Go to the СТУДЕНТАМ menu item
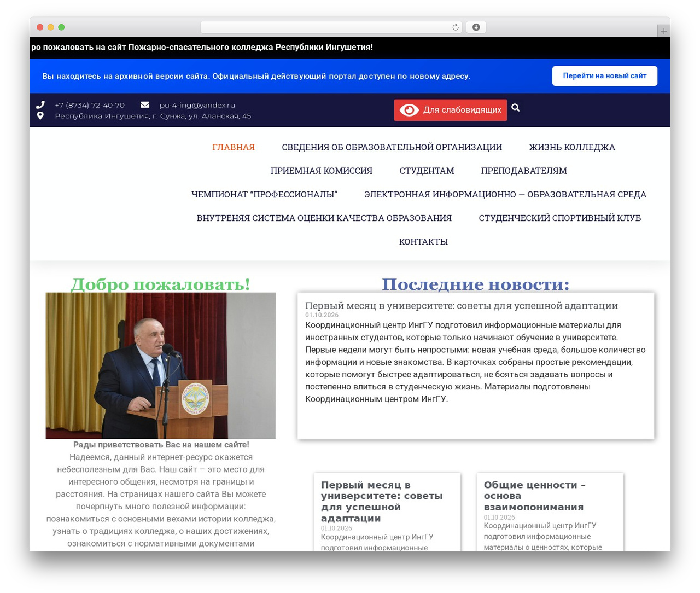The image size is (700, 593). point(427,171)
